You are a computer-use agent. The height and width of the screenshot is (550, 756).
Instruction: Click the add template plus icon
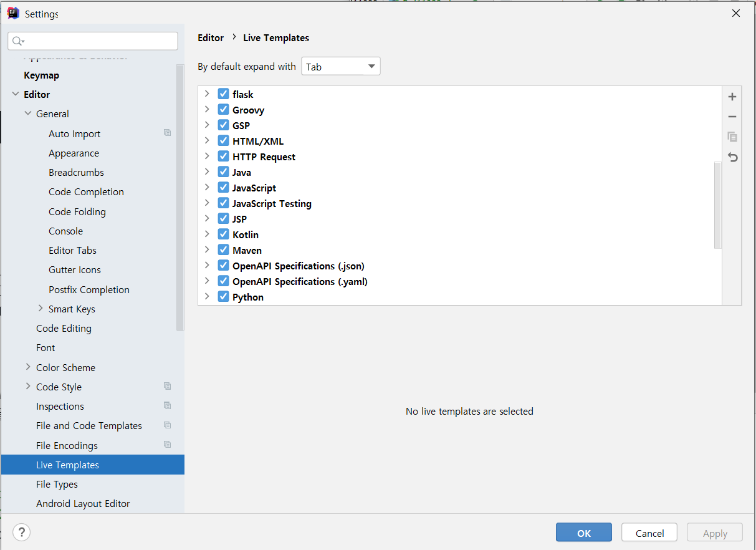(732, 97)
